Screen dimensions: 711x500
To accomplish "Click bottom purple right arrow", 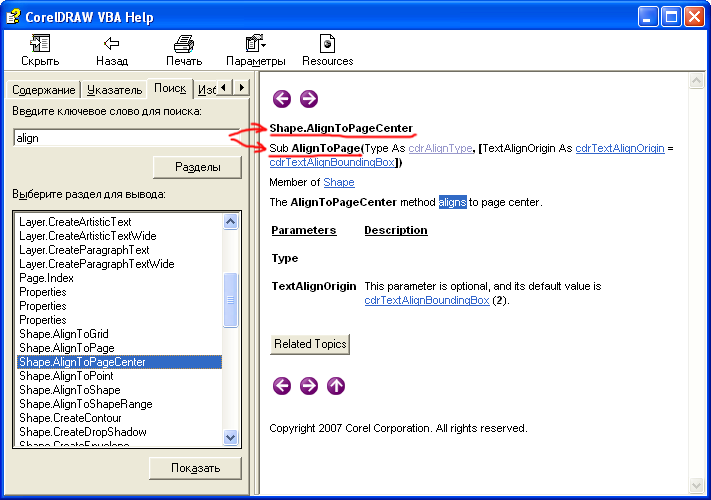I will (x=309, y=386).
